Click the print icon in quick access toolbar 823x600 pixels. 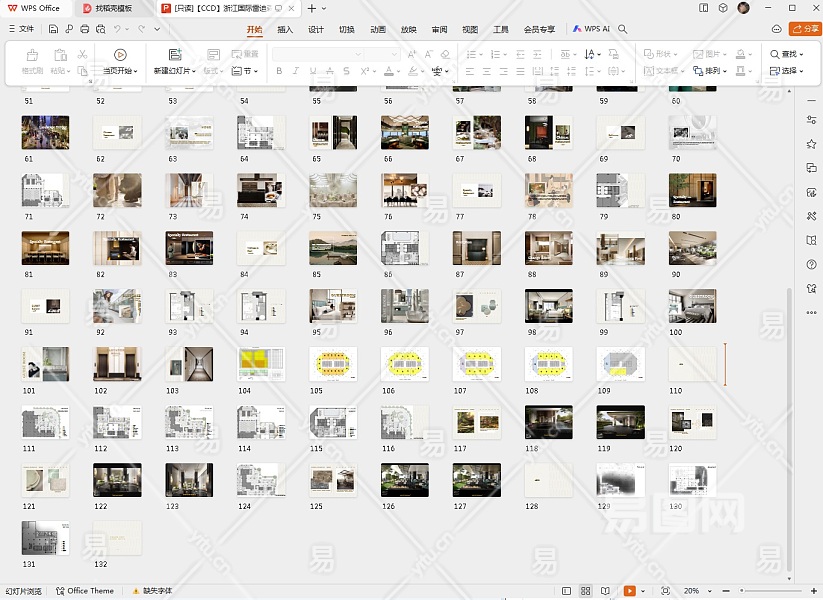[85, 29]
